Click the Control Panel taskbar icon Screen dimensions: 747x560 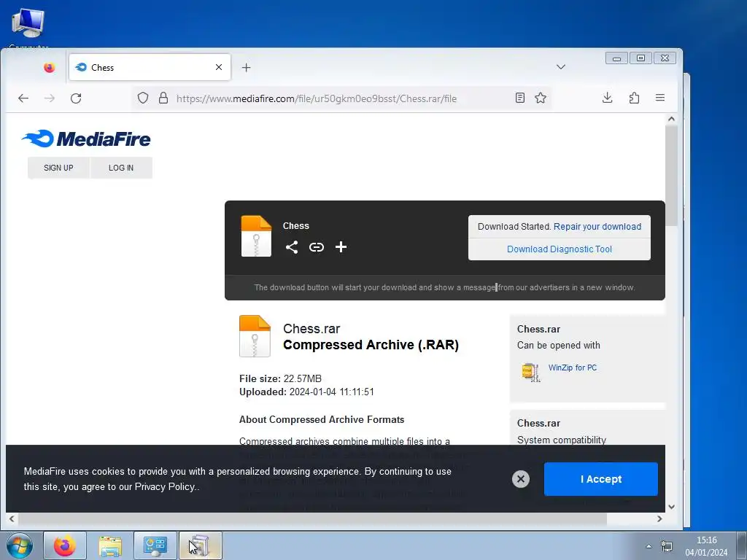[x=155, y=545]
